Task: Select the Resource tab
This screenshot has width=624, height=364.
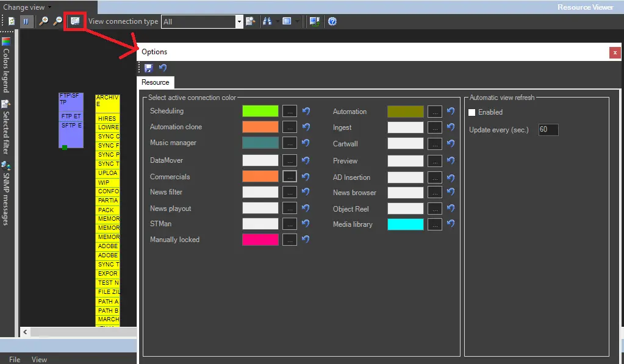Action: pyautogui.click(x=156, y=82)
